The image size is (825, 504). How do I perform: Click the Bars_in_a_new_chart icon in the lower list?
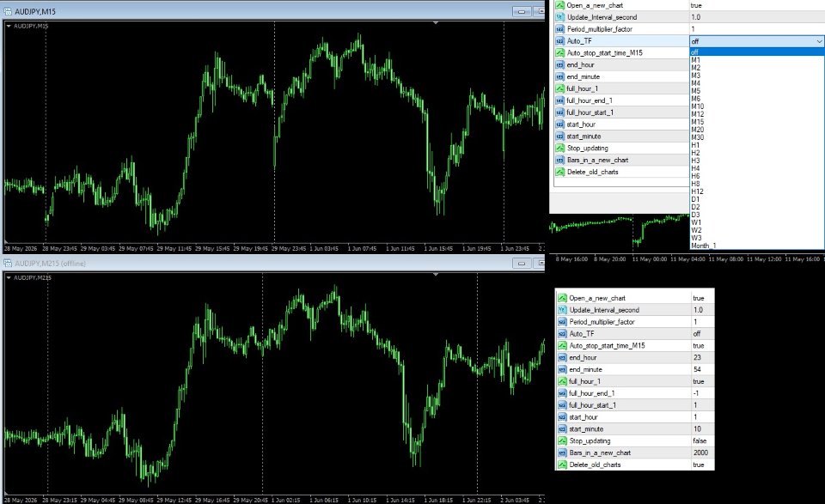click(x=562, y=452)
